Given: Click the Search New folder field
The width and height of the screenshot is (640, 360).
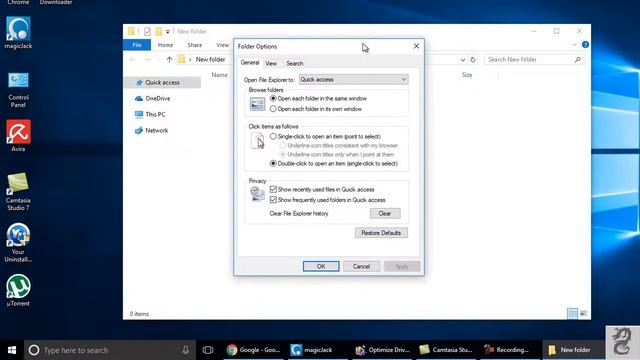Looking at the screenshot, I should (534, 60).
